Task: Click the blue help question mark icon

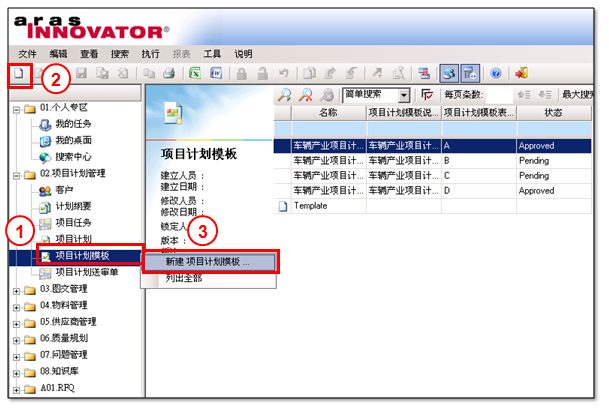Action: 496,74
